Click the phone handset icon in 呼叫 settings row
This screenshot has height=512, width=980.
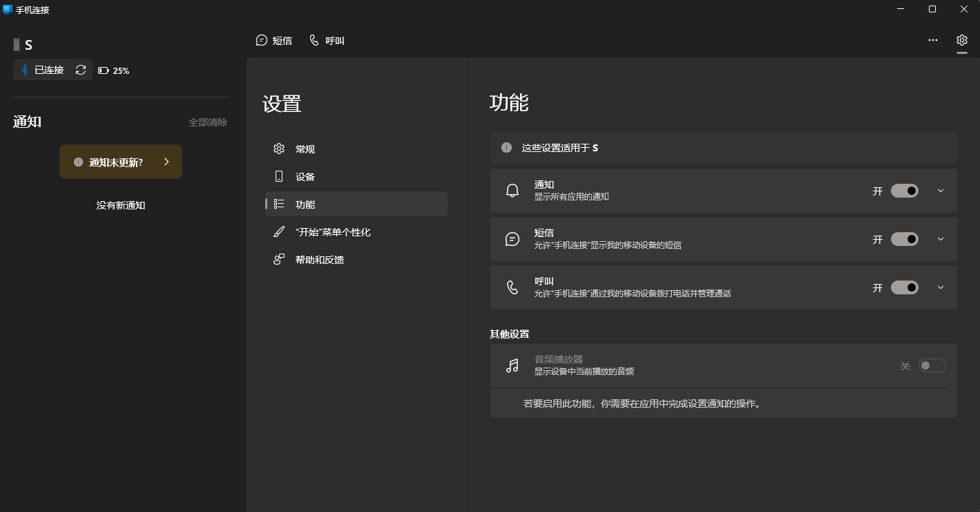(512, 287)
